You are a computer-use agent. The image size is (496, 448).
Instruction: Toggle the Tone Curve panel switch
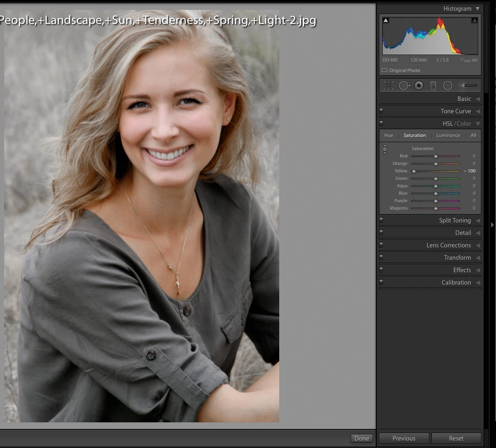[381, 111]
